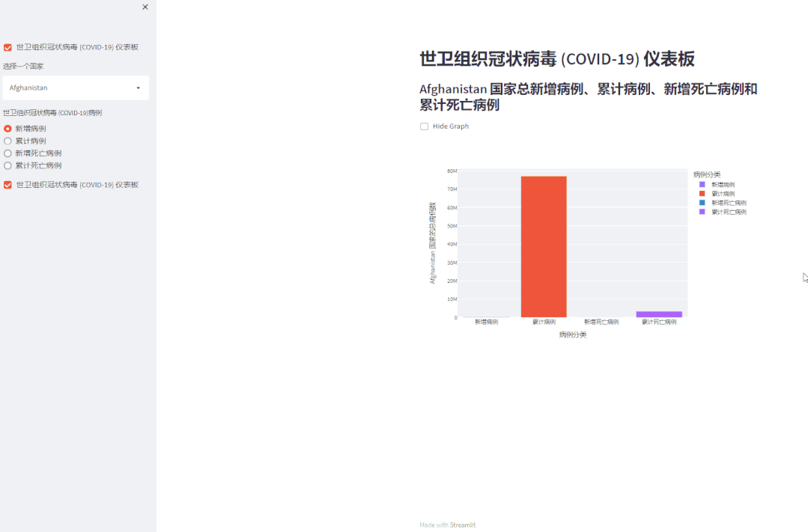Screen dimensions: 808x532
Task: Select the 新增病例 radio option
Action: coord(7,128)
